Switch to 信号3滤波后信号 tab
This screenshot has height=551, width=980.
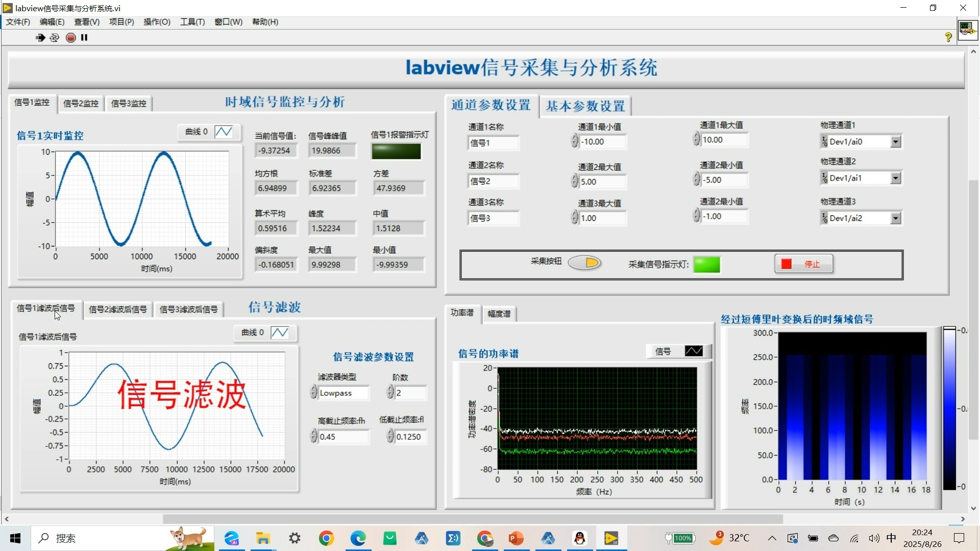[x=188, y=309]
